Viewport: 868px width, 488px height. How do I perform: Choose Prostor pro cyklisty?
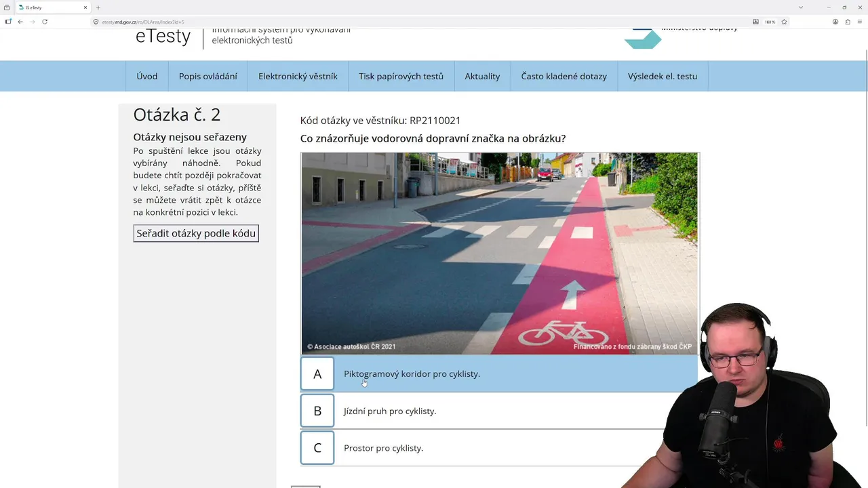coord(383,448)
